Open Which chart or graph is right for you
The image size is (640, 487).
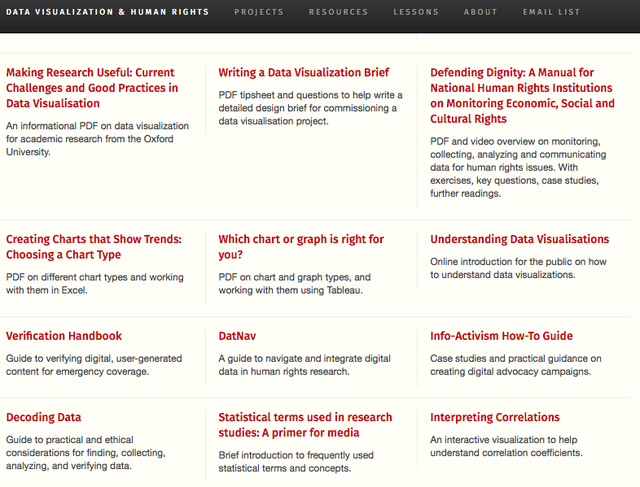click(x=301, y=247)
